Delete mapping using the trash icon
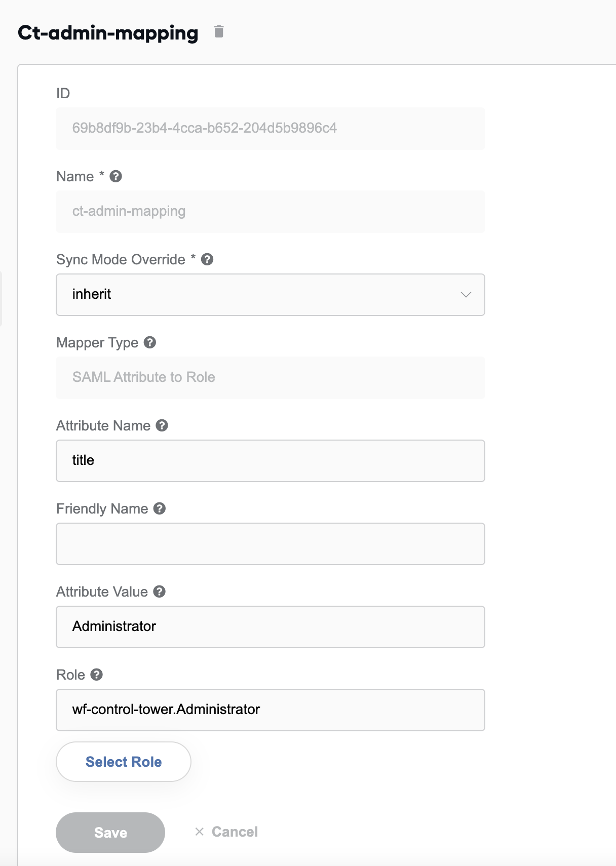 pyautogui.click(x=219, y=32)
